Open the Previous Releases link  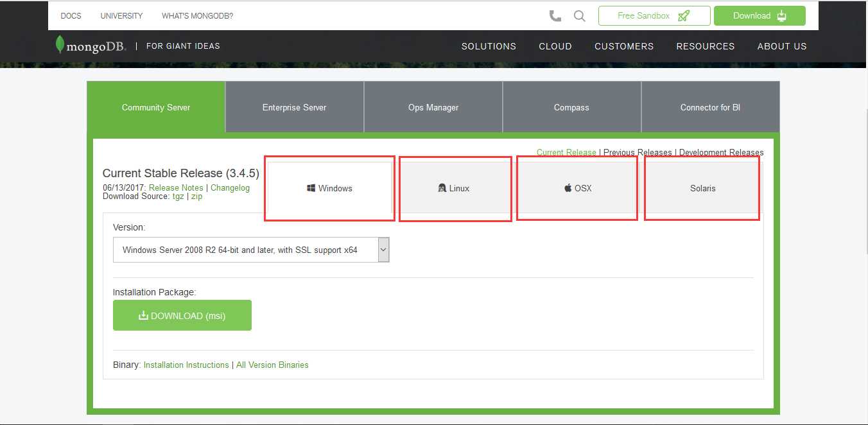click(638, 153)
